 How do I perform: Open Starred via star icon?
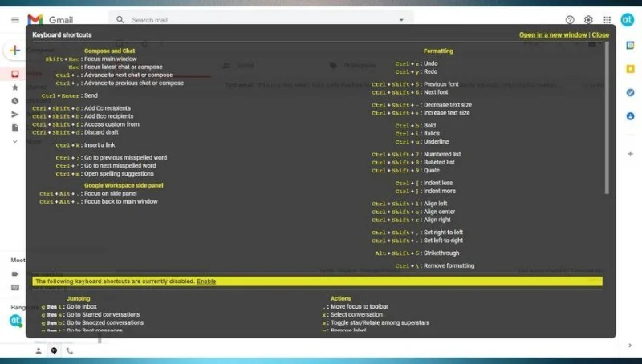point(15,87)
